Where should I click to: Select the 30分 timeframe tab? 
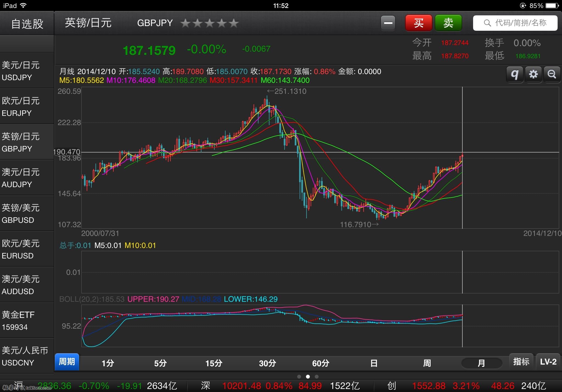[267, 363]
